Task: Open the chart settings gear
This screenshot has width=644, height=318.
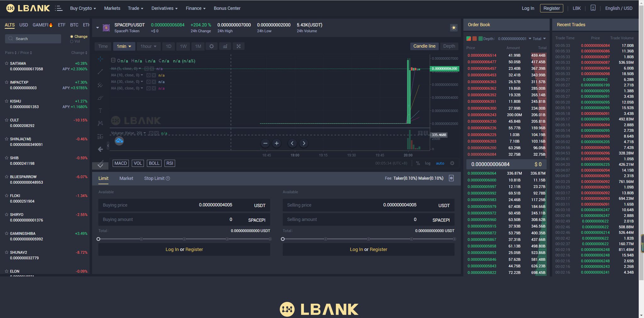Action: coord(211,46)
